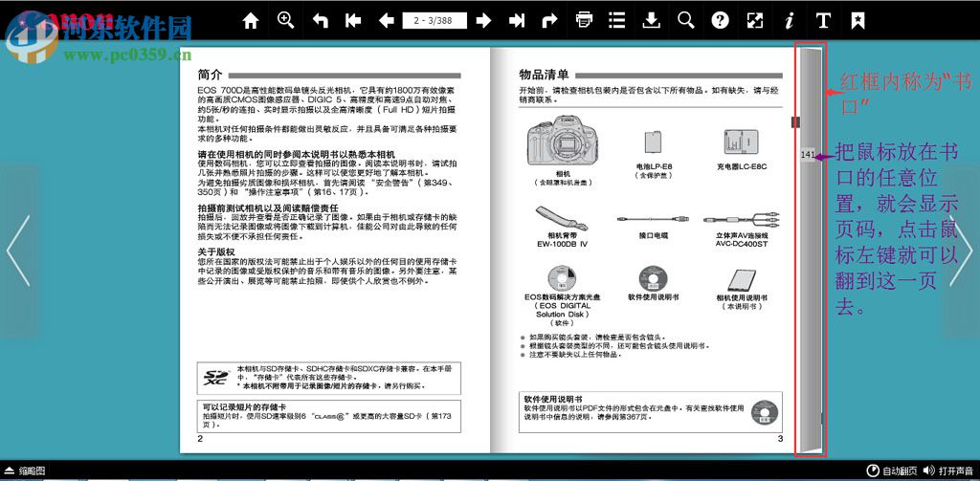Click the 软件使用说明书 box heading
Viewport: 980px width, 481px height.
(x=552, y=399)
